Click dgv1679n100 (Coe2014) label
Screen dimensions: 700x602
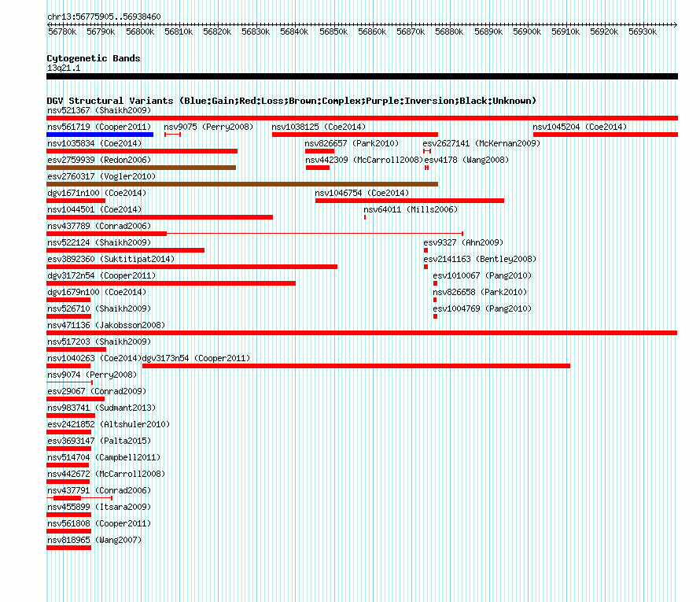(97, 292)
